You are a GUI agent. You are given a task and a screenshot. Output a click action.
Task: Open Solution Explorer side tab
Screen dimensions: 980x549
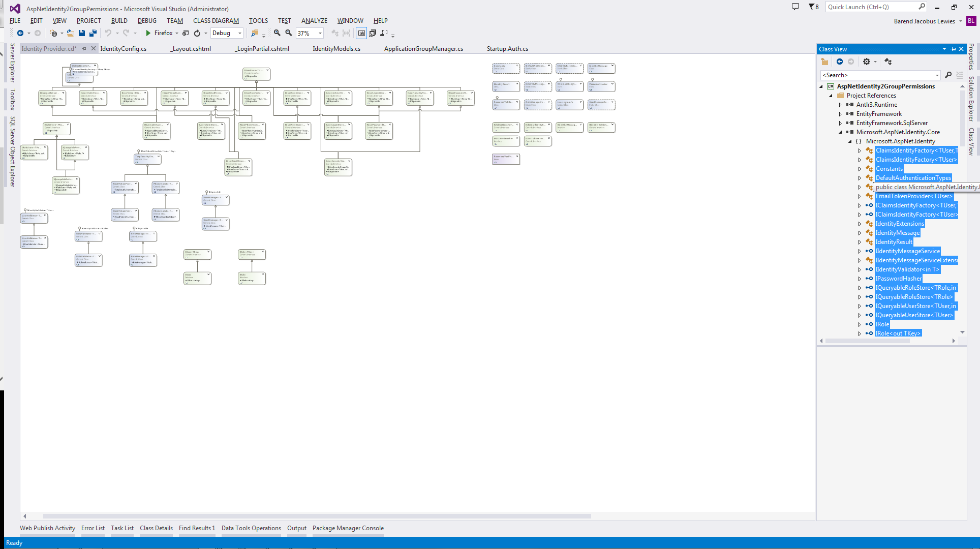[x=971, y=99]
